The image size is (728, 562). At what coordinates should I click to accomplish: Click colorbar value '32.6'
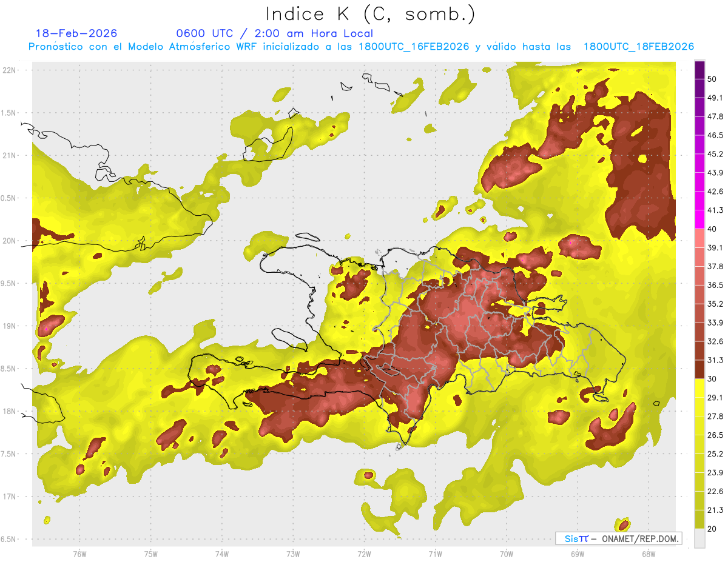(x=715, y=341)
